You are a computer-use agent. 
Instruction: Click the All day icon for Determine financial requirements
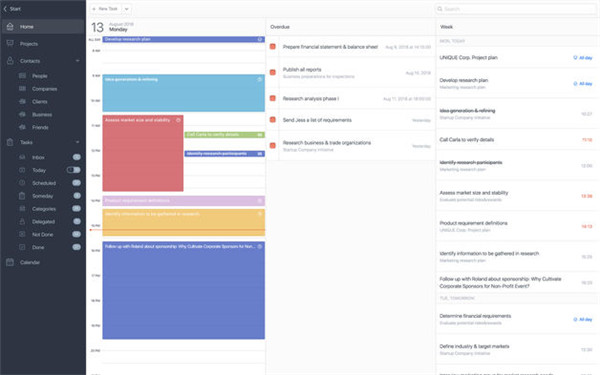point(575,320)
